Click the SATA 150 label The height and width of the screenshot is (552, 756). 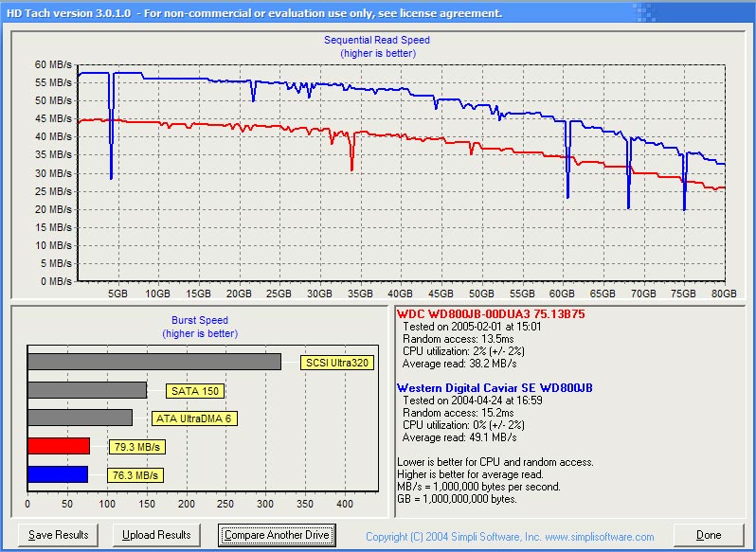click(x=195, y=391)
